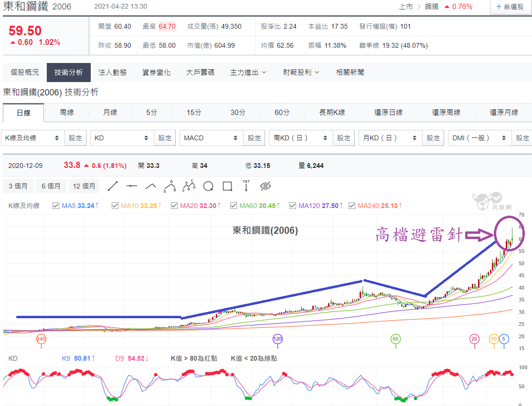
Task: Open the 法人動態 tab
Action: (x=112, y=73)
